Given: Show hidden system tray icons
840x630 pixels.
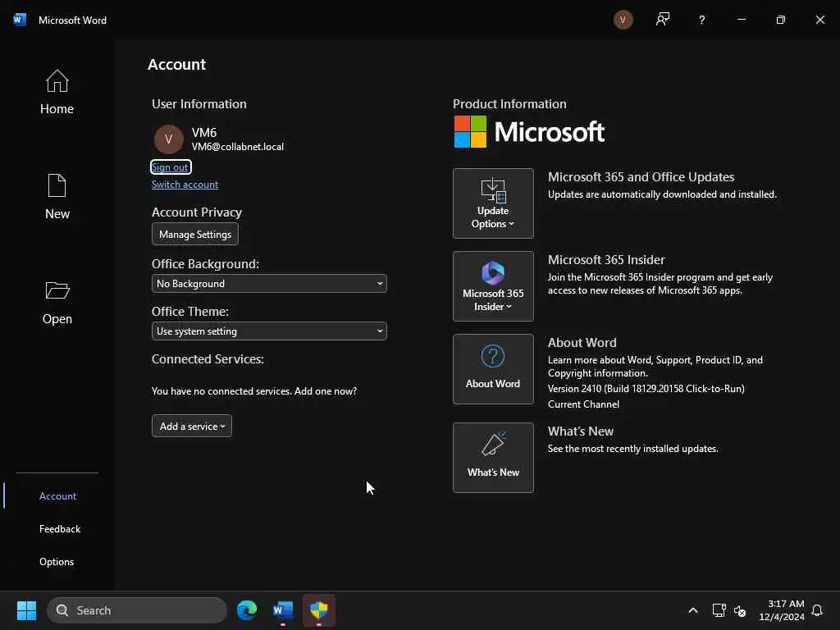Looking at the screenshot, I should coord(692,610).
